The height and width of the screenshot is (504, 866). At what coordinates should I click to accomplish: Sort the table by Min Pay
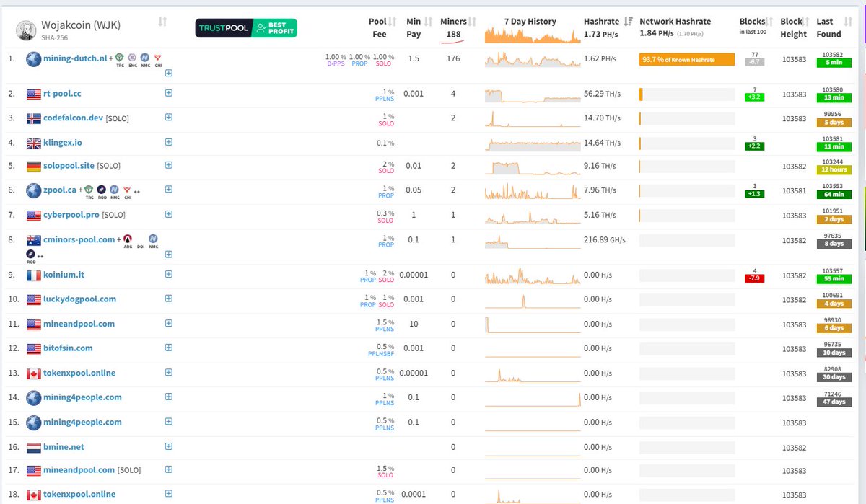click(429, 22)
